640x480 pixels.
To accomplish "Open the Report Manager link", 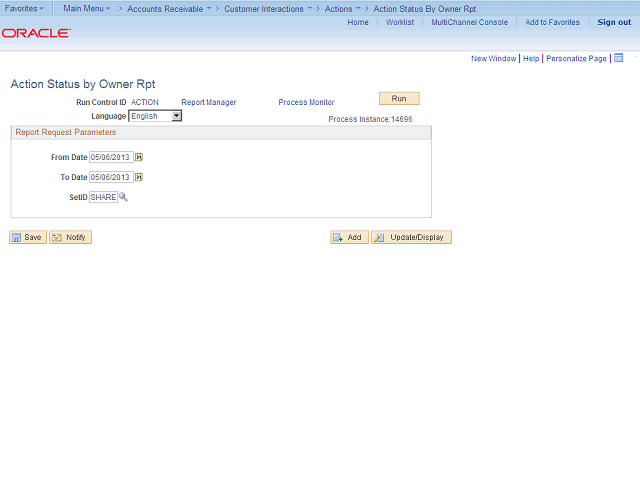I will click(x=209, y=102).
